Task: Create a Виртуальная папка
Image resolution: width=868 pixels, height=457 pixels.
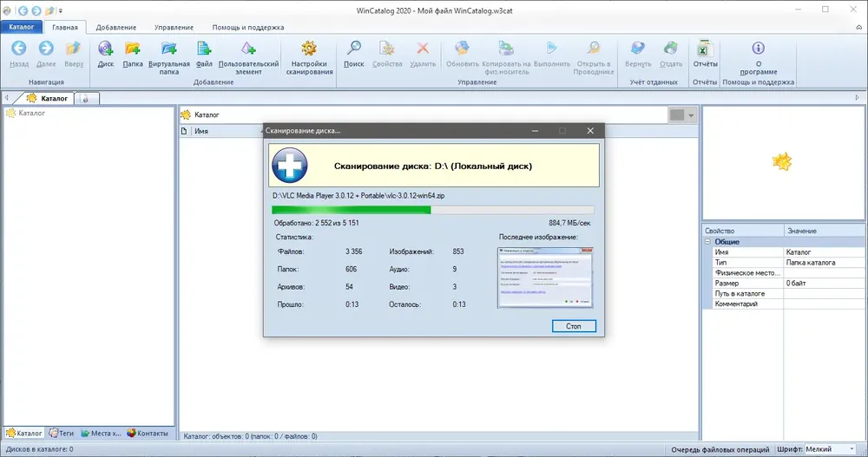Action: click(x=169, y=57)
